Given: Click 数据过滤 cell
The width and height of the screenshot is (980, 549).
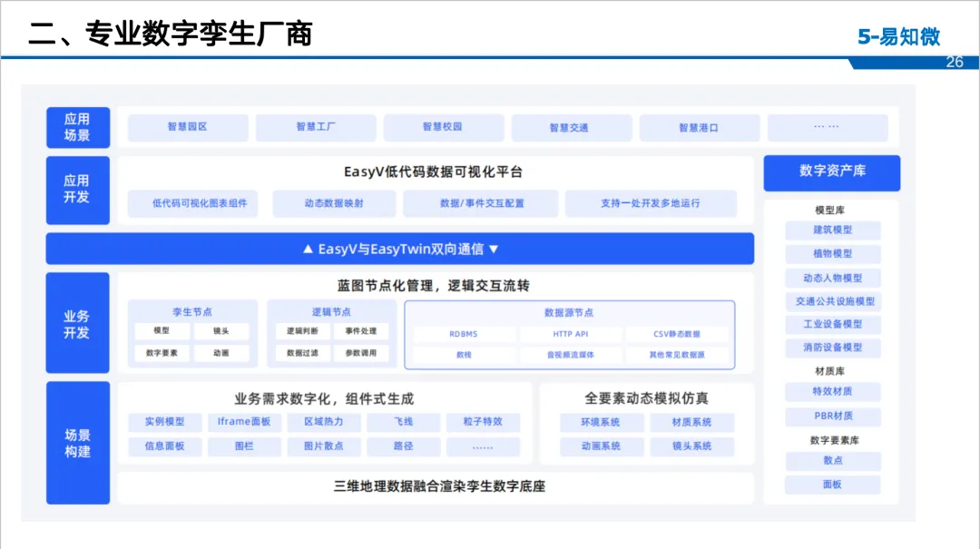Looking at the screenshot, I should (302, 353).
